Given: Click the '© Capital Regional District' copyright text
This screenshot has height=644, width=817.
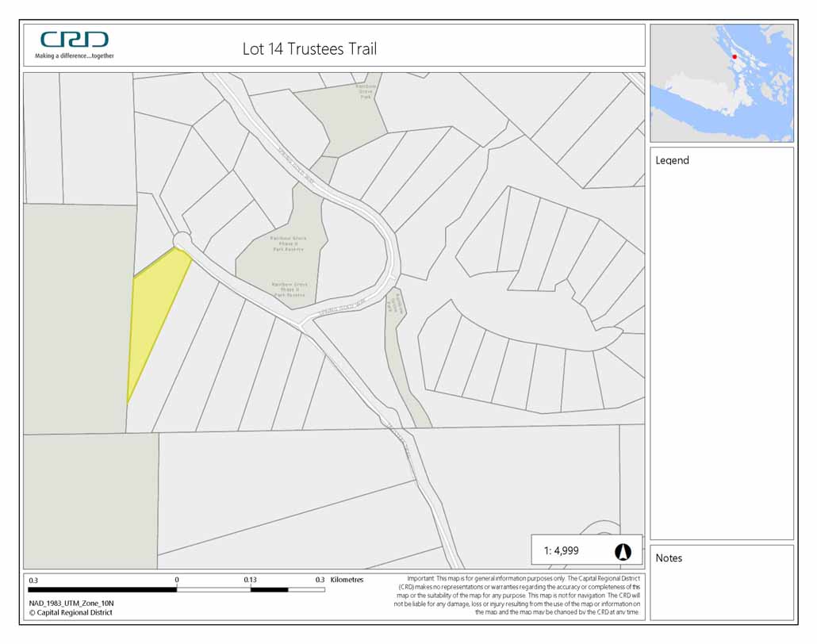Looking at the screenshot, I should click(x=71, y=612).
